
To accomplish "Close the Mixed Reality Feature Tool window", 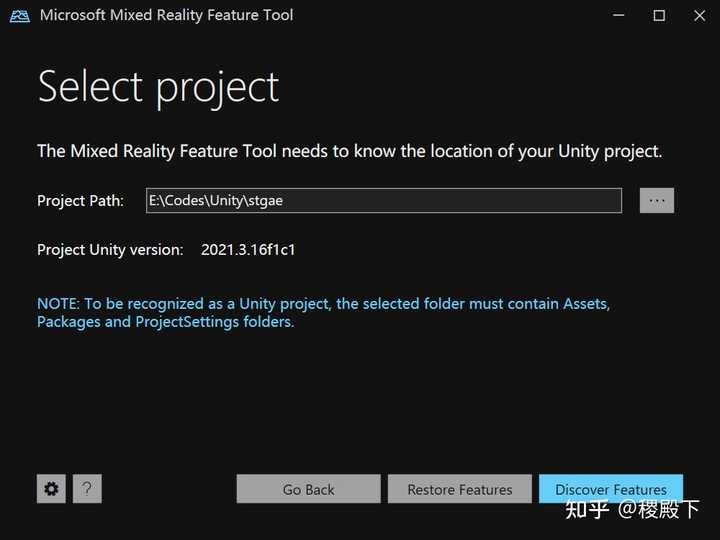I will [x=699, y=16].
